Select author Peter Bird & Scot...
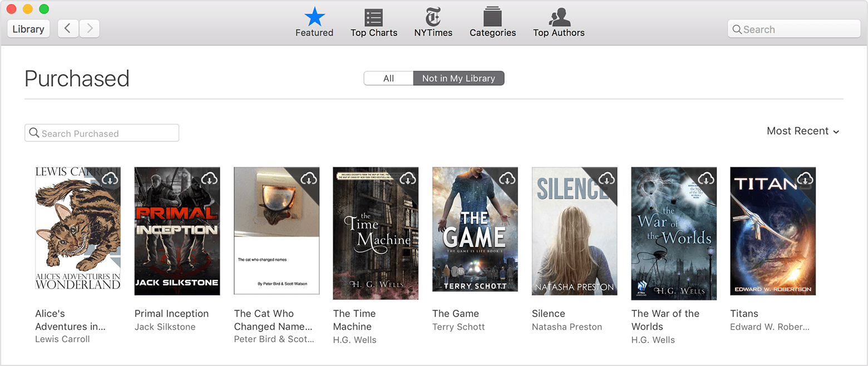Screen dimensions: 868x366 click(x=274, y=339)
